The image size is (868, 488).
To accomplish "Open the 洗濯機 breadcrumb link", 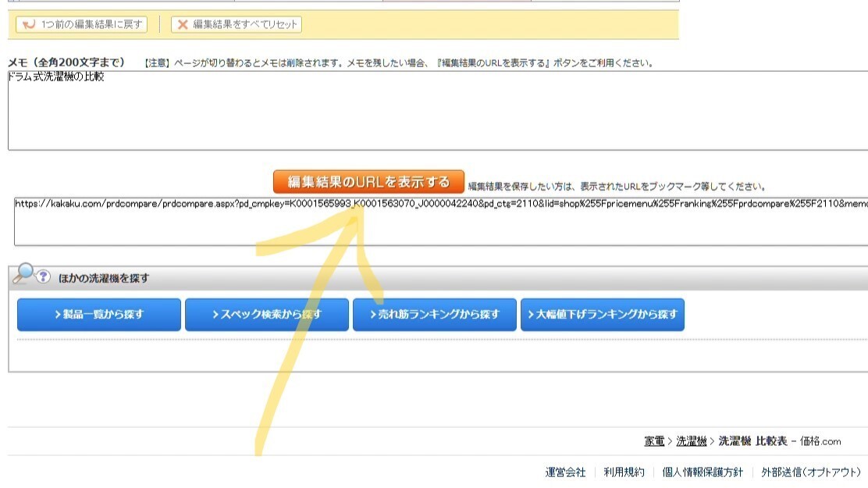I will [x=692, y=441].
